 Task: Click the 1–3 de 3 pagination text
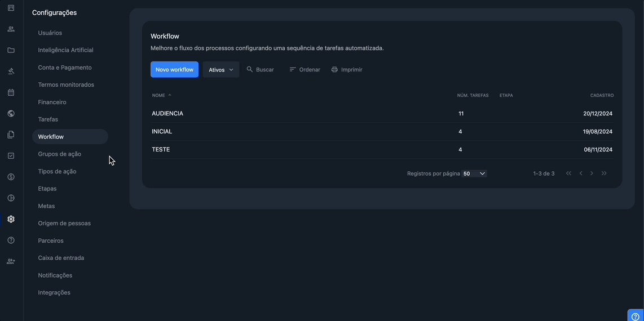click(544, 173)
